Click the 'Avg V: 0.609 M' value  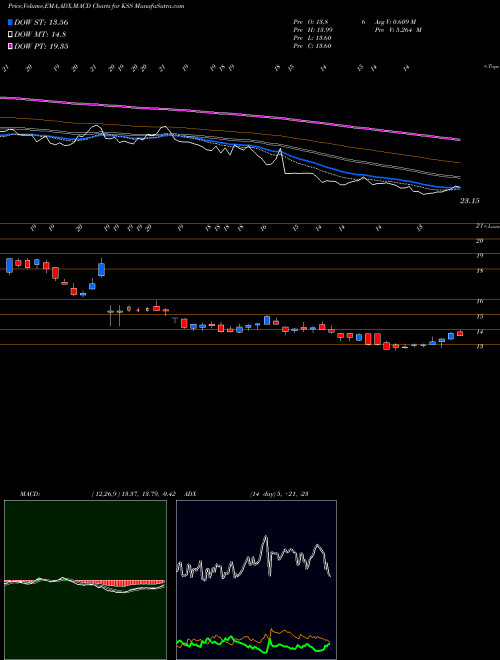[x=396, y=22]
